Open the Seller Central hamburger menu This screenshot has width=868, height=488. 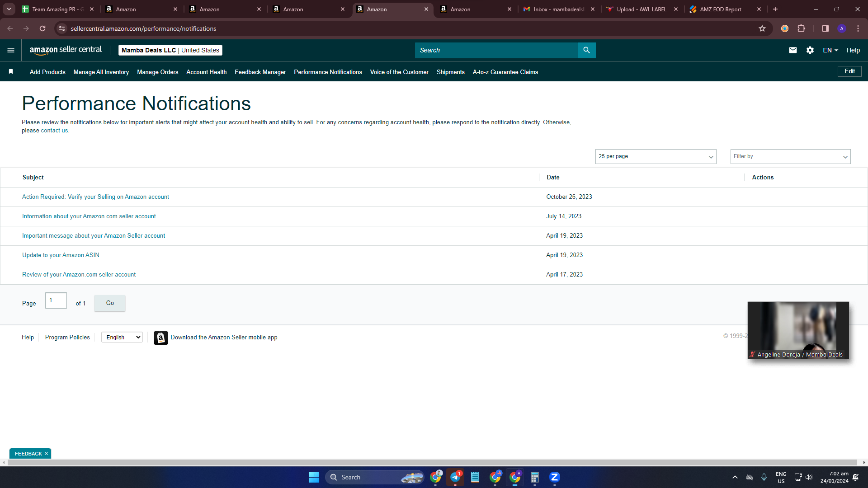[x=11, y=50]
